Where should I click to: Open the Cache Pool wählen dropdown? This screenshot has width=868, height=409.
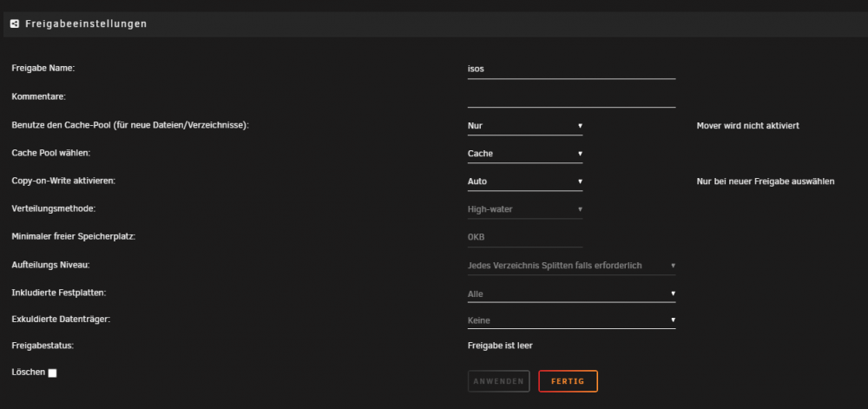(525, 154)
